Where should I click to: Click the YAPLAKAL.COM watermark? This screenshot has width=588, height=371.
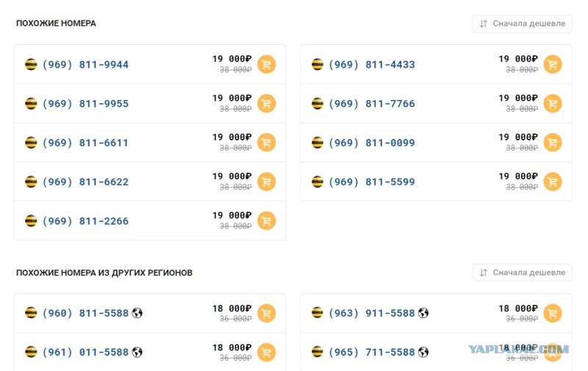(x=518, y=349)
